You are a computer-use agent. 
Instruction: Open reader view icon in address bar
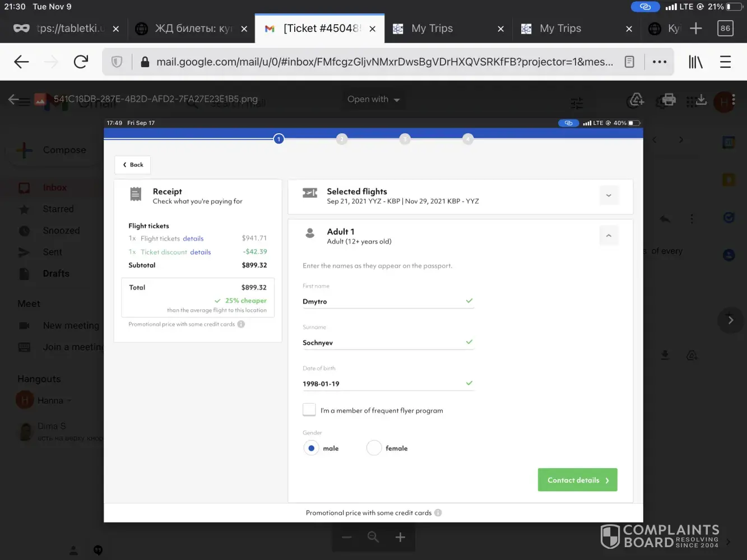coord(629,62)
